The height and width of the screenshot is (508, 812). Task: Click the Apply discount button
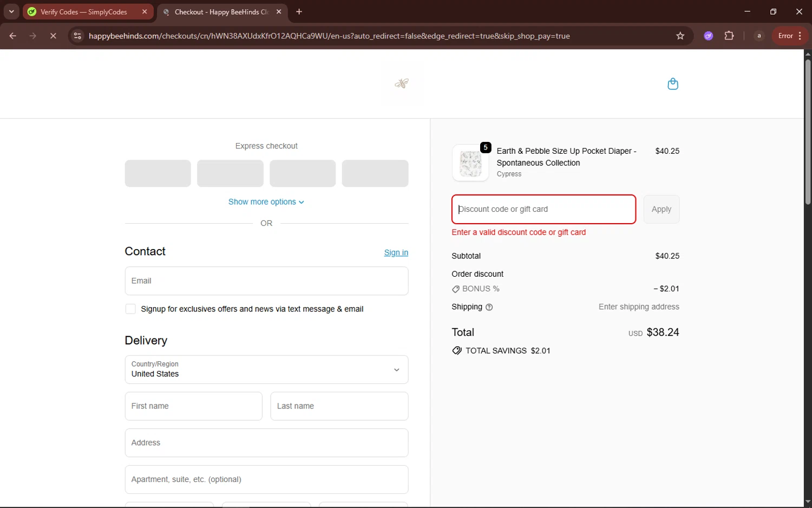point(661,209)
